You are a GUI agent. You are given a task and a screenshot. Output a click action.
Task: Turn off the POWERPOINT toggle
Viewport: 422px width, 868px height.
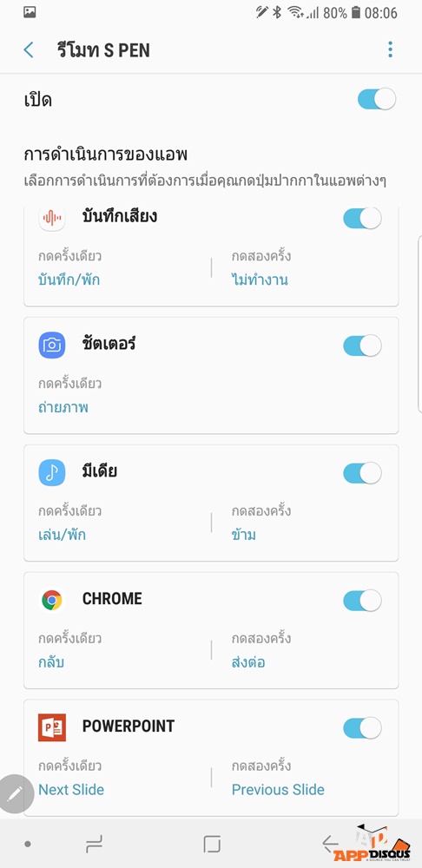(x=362, y=728)
